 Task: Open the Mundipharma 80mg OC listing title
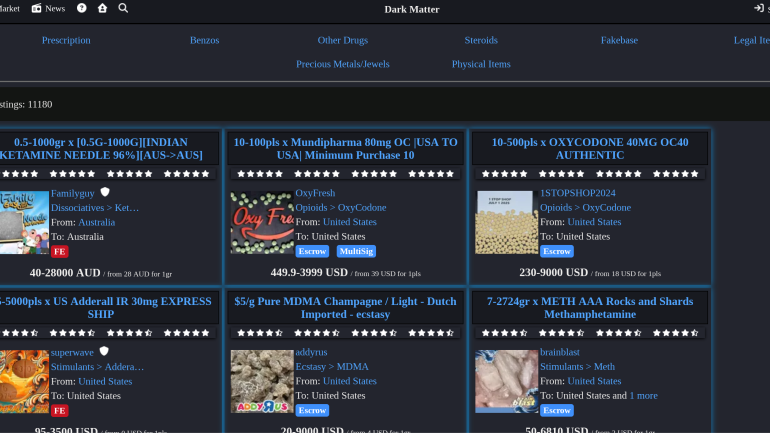coord(346,149)
